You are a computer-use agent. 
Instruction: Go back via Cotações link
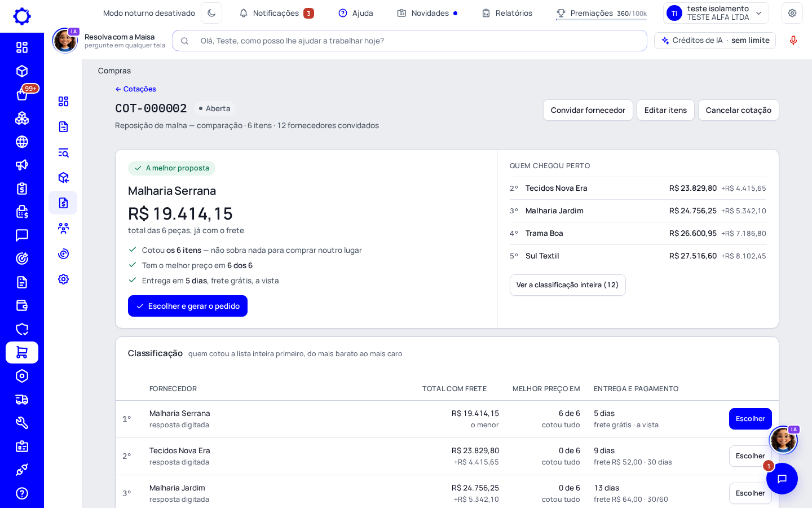tap(136, 89)
